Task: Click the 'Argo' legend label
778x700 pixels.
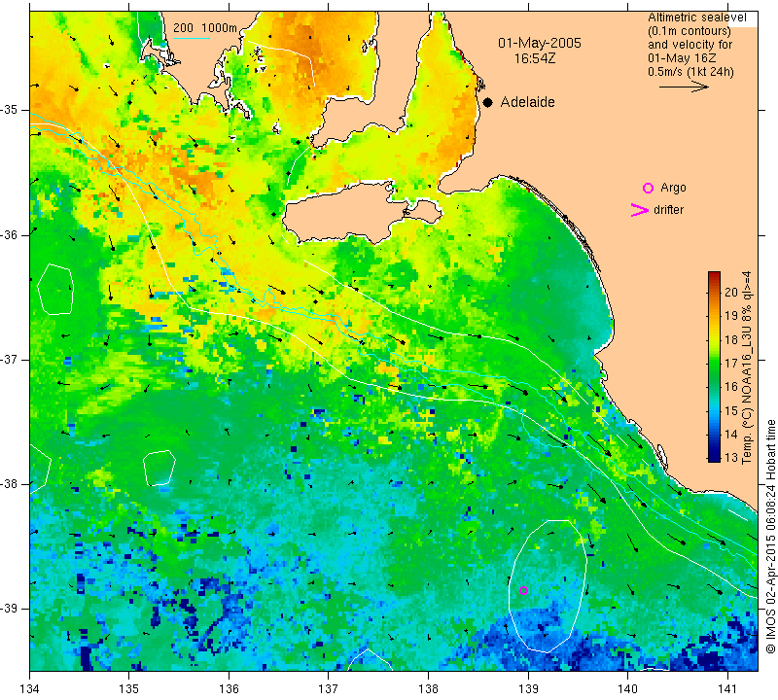Action: tap(673, 188)
